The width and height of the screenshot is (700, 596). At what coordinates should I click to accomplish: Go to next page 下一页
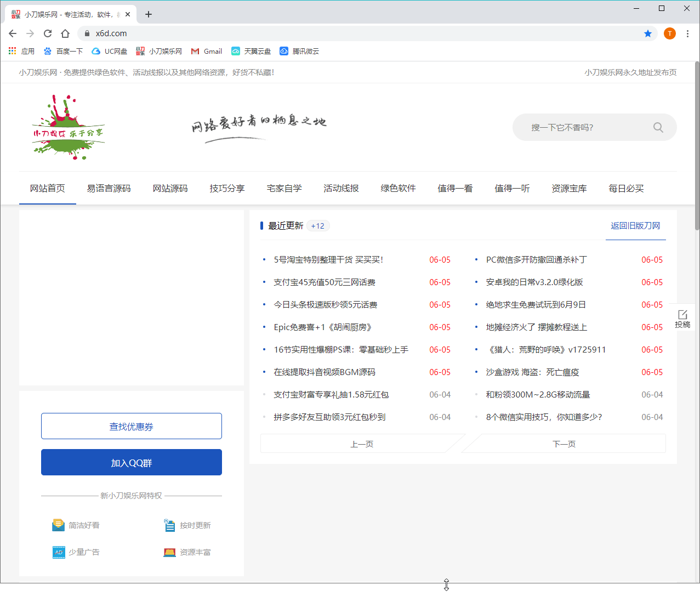(564, 444)
